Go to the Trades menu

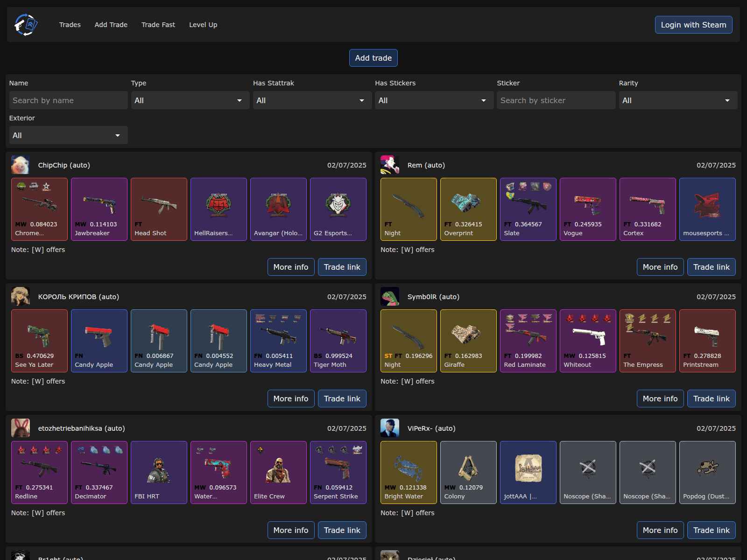tap(70, 25)
